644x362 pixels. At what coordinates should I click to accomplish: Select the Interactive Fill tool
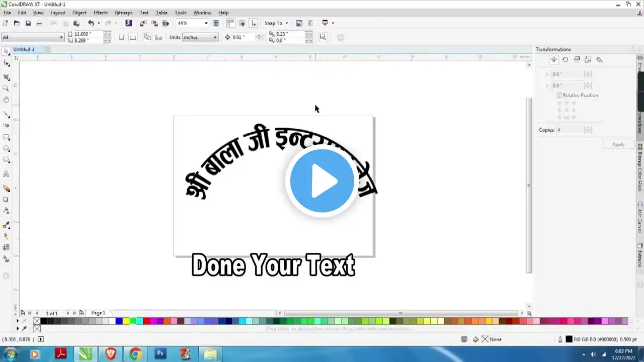point(6,236)
